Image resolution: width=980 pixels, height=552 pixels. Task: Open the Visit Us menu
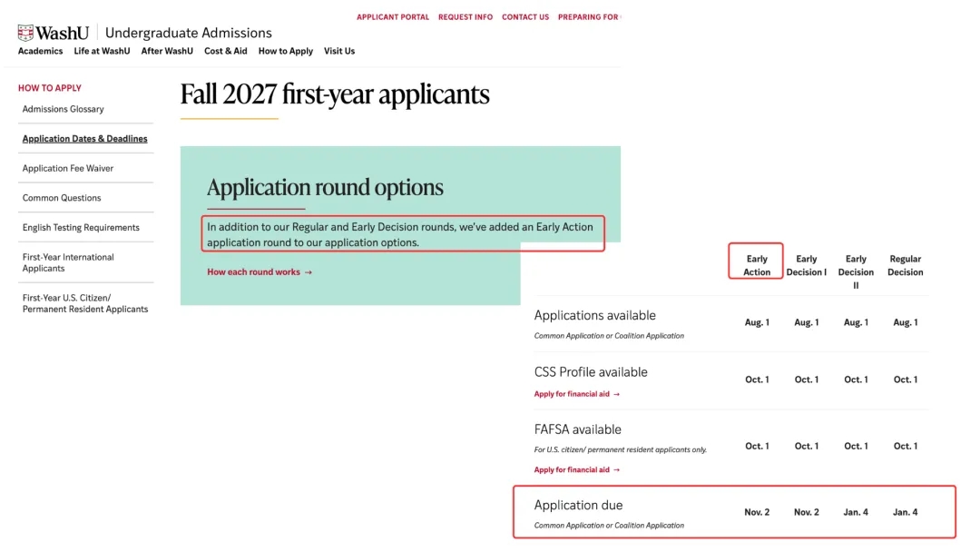click(339, 51)
